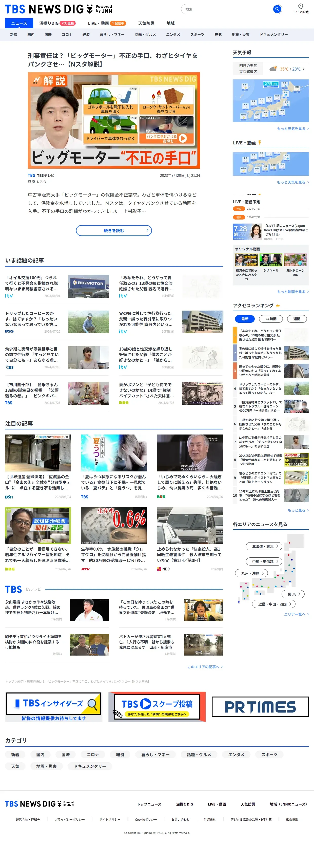Expand tomorrow's Tokyo weather 35°C / 28°C row
Image resolution: width=314 pixels, height=868 pixels.
pyautogui.click(x=271, y=69)
